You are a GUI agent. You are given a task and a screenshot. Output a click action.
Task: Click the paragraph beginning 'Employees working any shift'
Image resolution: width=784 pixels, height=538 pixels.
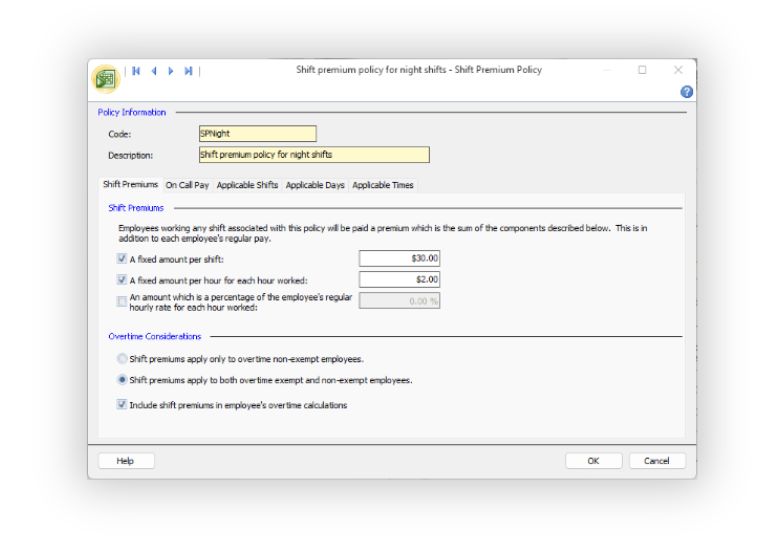382,233
